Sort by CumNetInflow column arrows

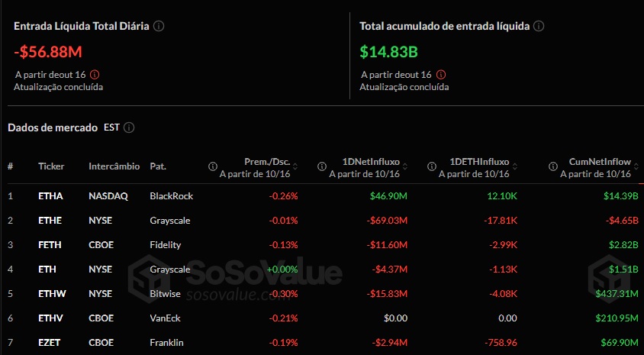(x=636, y=166)
